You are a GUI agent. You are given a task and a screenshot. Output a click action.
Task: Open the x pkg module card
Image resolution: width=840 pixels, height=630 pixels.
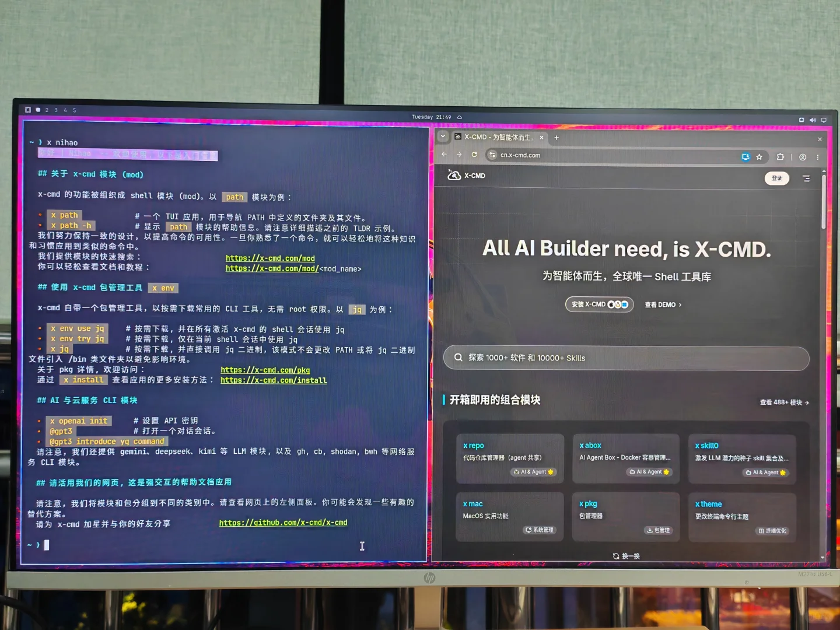pos(626,517)
